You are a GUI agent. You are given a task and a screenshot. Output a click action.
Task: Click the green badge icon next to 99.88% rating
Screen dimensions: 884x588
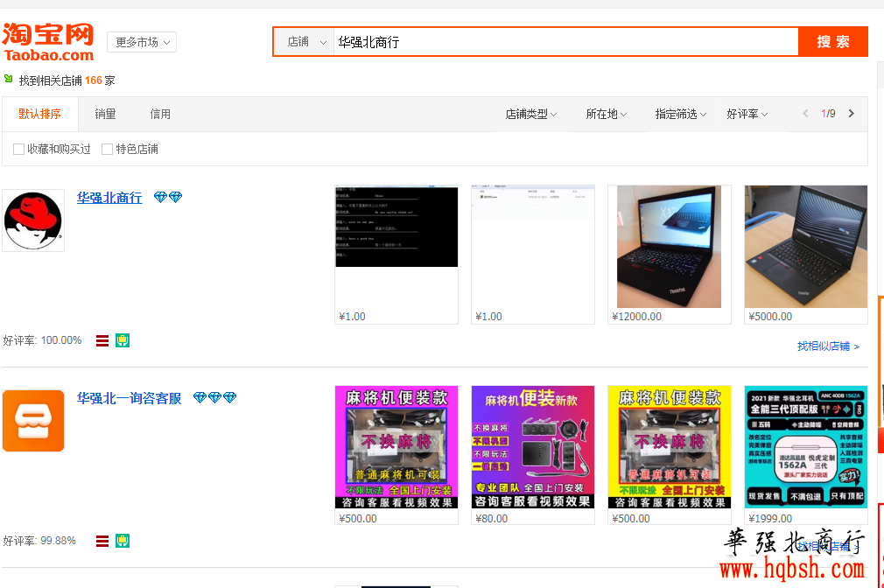123,542
